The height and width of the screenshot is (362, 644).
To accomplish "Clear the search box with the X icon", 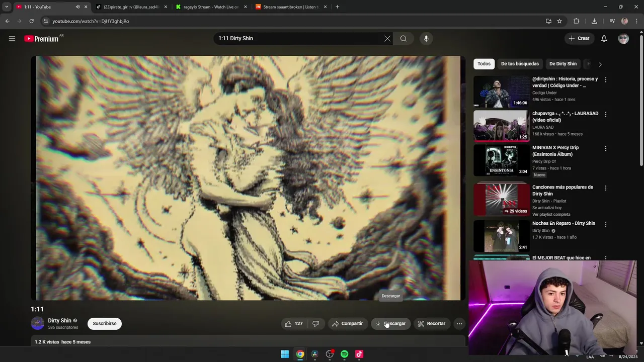I will pos(387,39).
